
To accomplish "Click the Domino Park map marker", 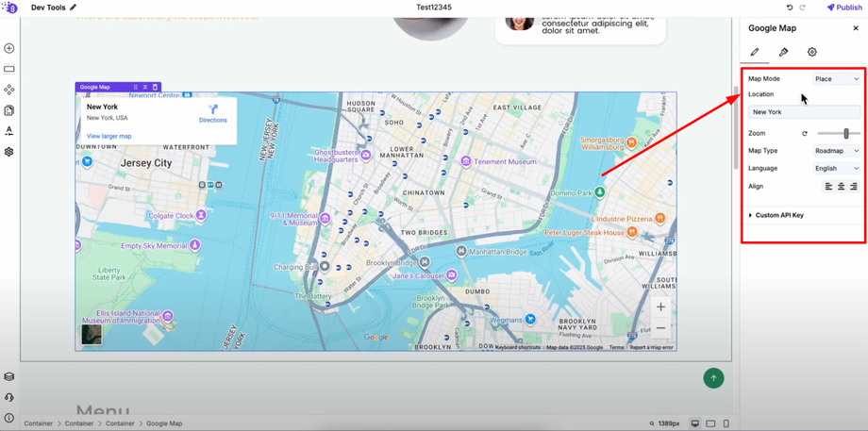I will click(599, 192).
